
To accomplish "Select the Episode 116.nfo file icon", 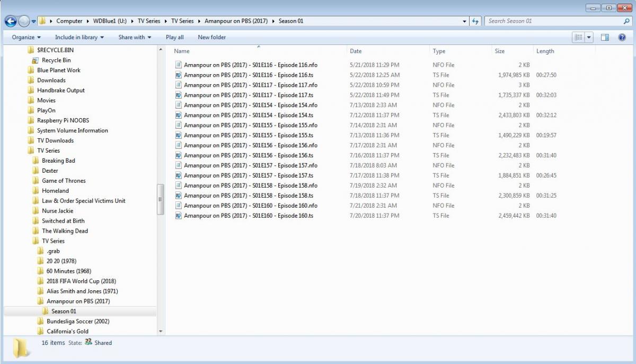I will [179, 65].
